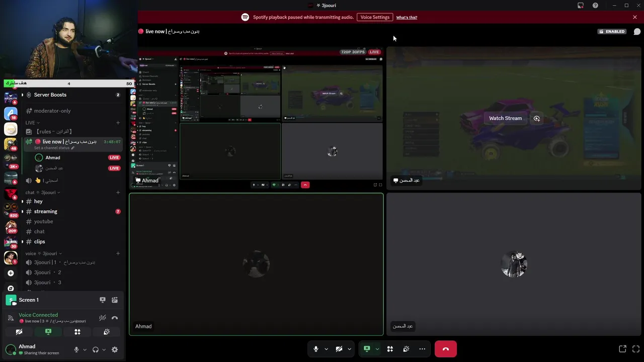Open camera options arrow in call bar

349,349
